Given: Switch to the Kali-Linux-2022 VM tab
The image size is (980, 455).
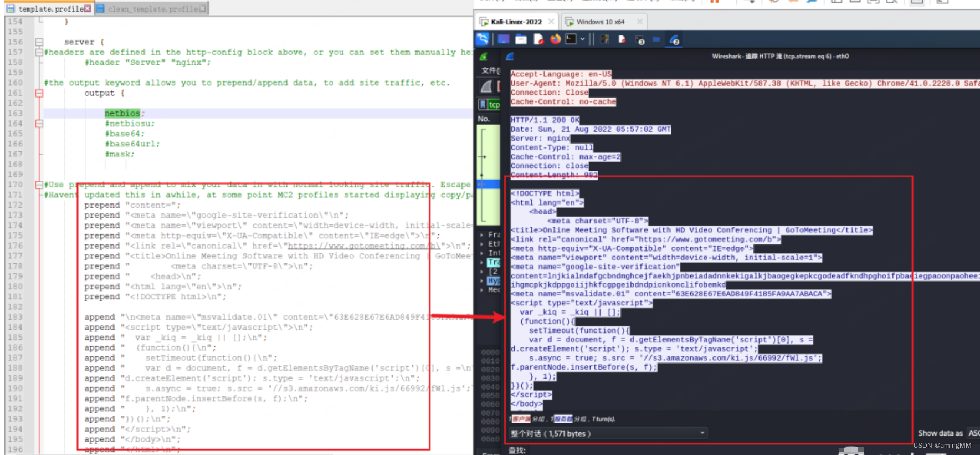Looking at the screenshot, I should (x=516, y=22).
